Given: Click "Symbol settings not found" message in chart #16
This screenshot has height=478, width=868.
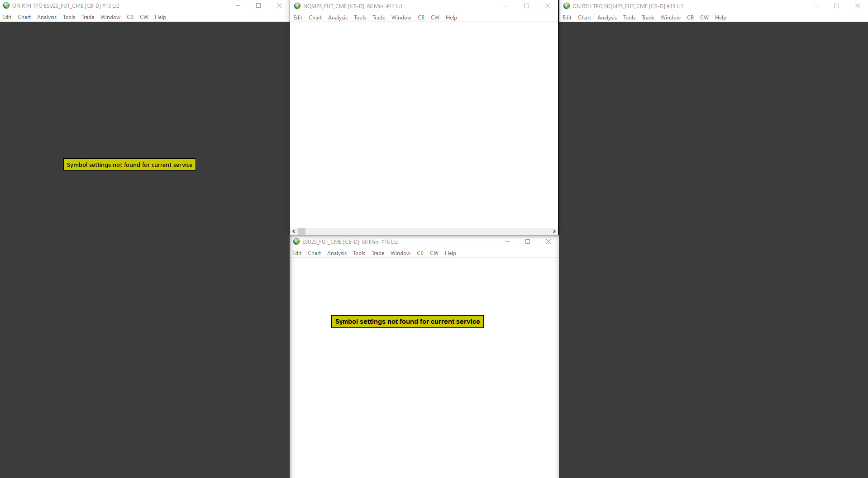Looking at the screenshot, I should (x=407, y=322).
